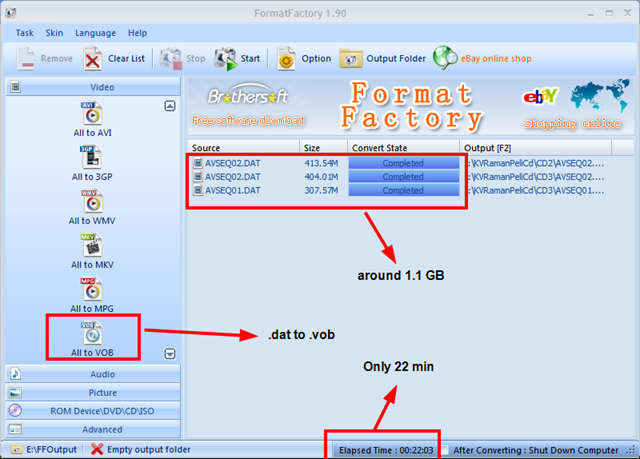Click the Advanced section icon
The height and width of the screenshot is (459, 640).
click(x=16, y=429)
